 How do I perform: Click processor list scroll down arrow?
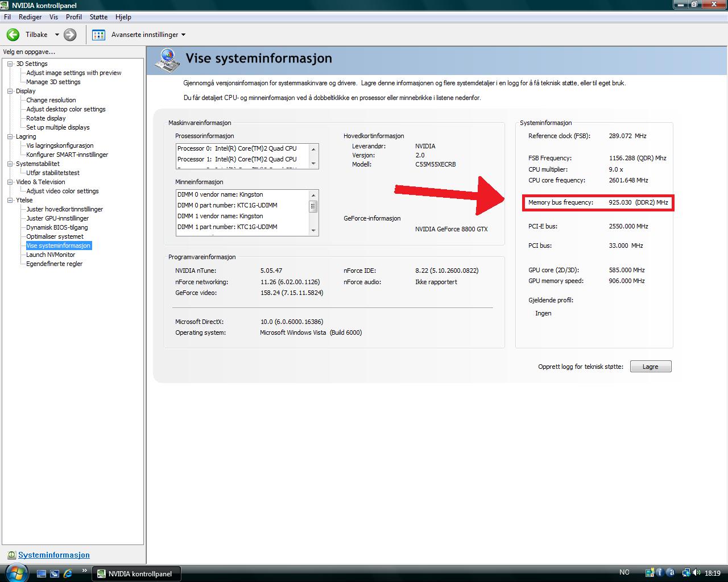313,164
